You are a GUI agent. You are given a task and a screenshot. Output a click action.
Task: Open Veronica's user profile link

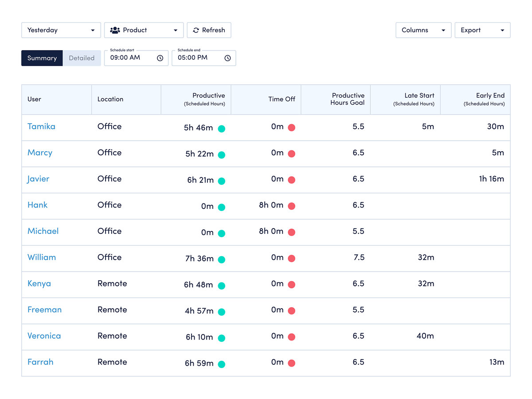[44, 336]
